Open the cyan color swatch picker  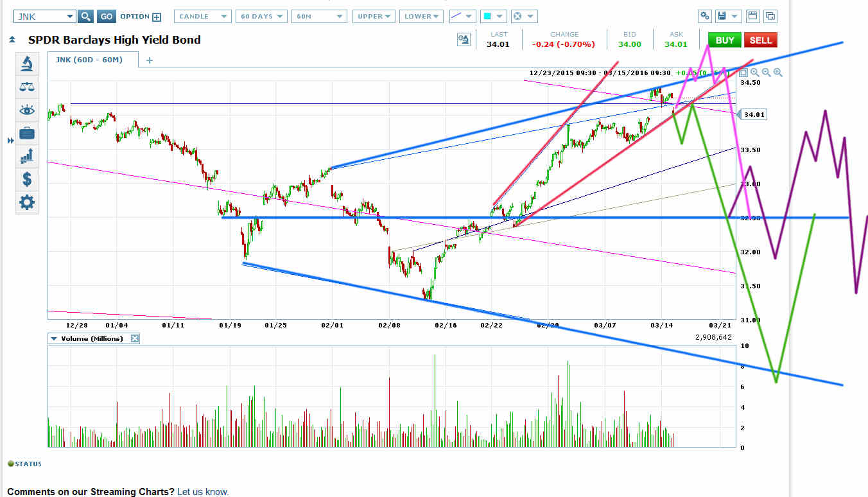coord(493,16)
